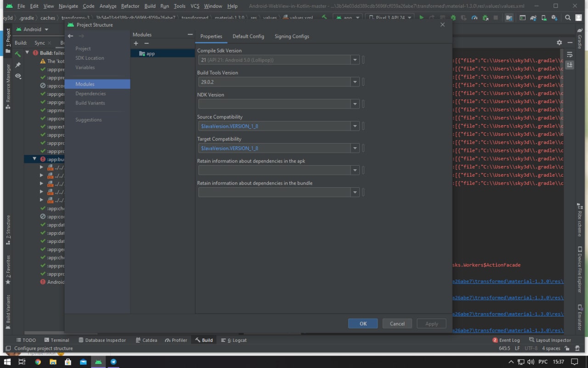Click the pin icon in the Build panel
Viewport: 588px width, 368px height.
18,65
